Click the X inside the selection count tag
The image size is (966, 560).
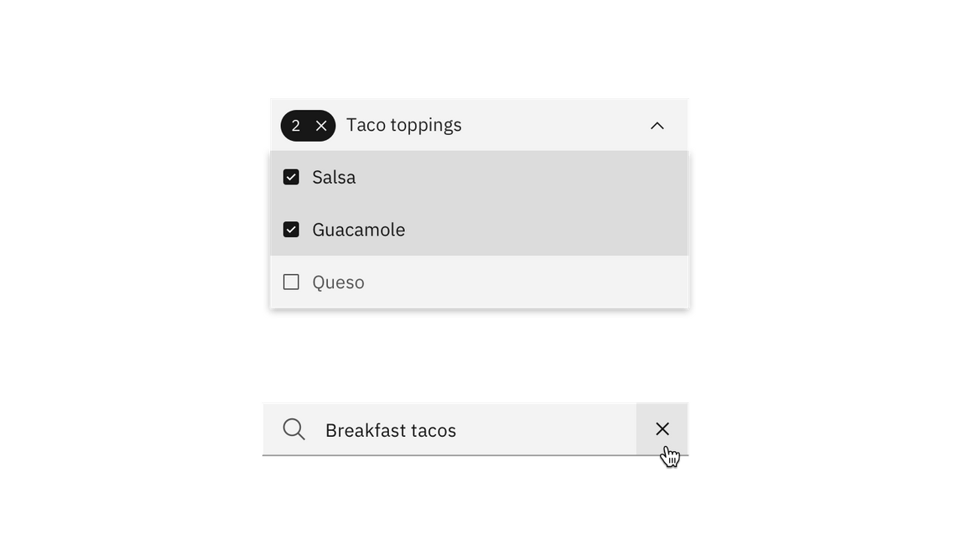pos(321,125)
